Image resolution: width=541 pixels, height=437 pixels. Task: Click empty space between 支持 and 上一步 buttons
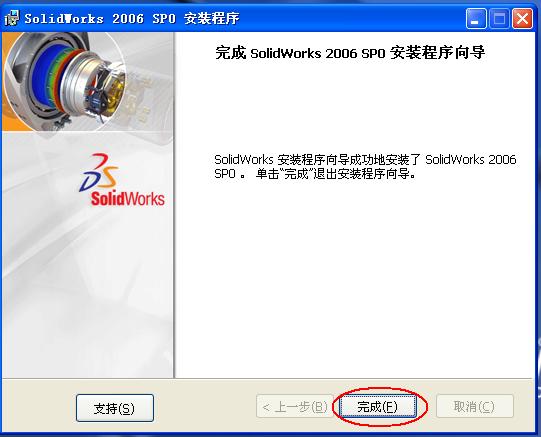(205, 408)
